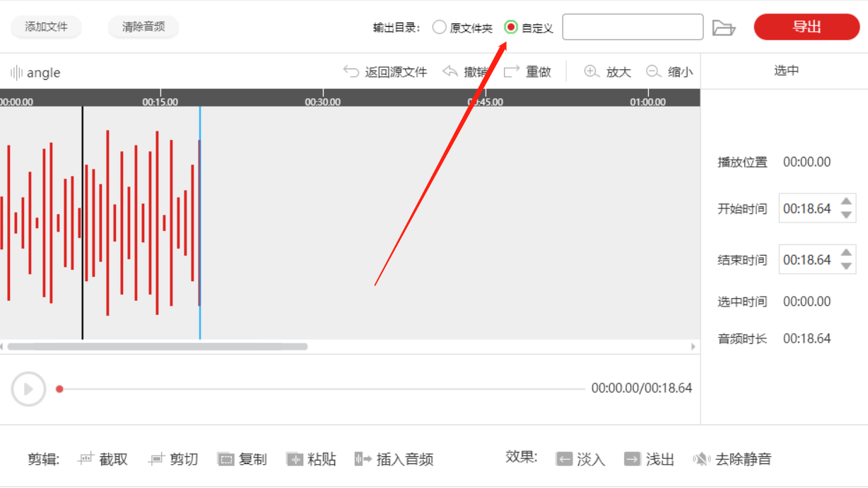Click the angle file name label
Viewport: 868px width, 488px height.
coord(44,73)
